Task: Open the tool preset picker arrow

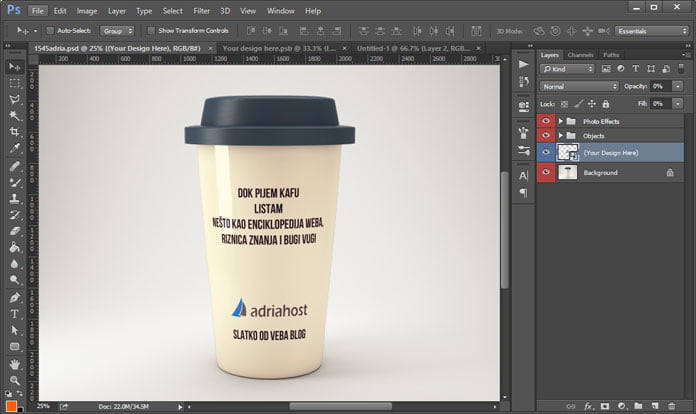Action: [x=36, y=31]
